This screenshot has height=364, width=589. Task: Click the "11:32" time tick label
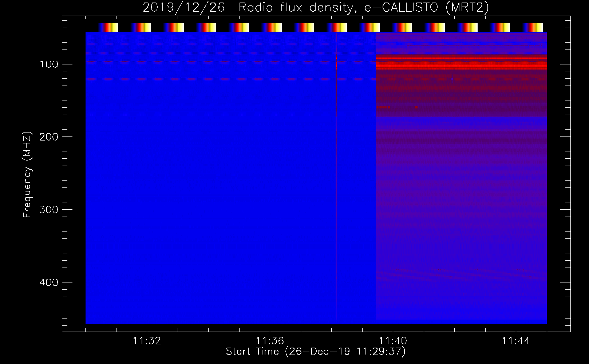pos(147,341)
